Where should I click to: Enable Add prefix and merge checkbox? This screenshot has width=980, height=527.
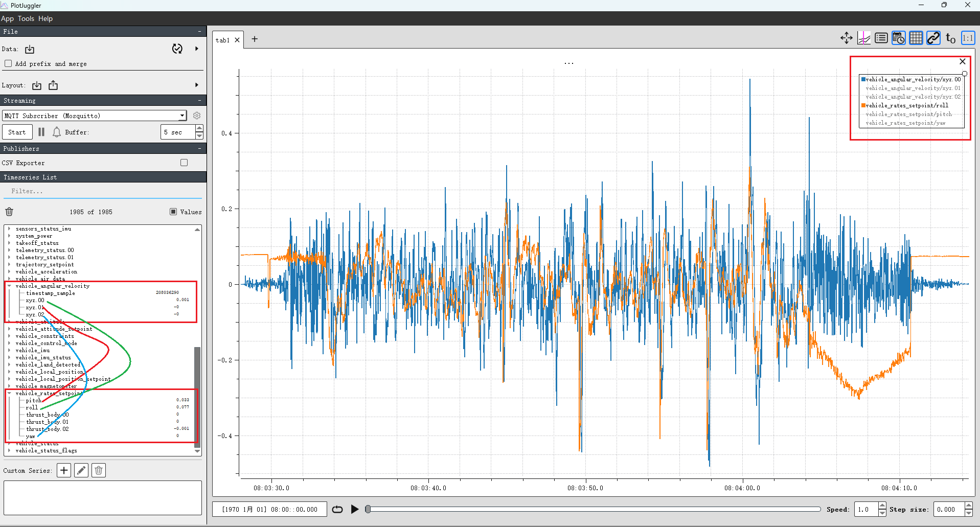[x=8, y=64]
